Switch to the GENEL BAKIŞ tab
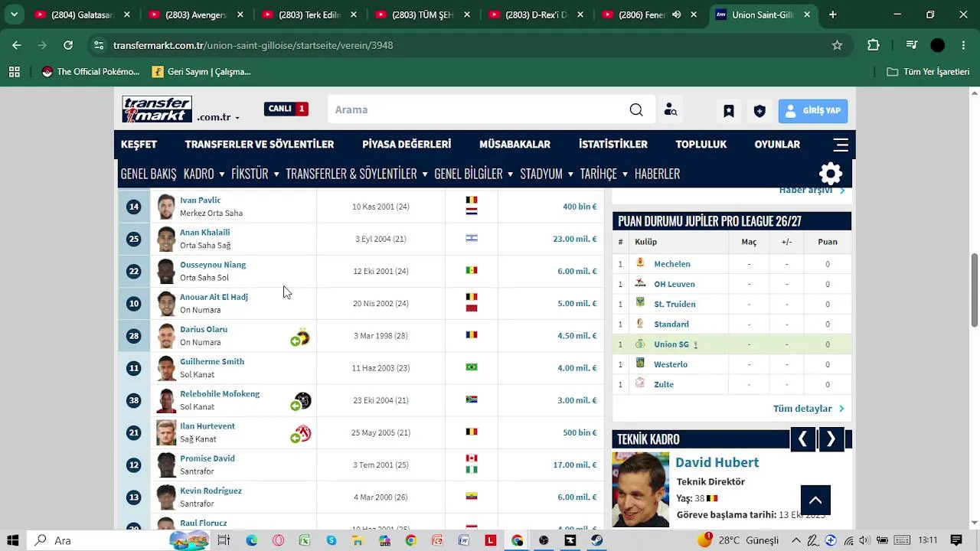Viewport: 980px width, 551px height. coord(149,174)
